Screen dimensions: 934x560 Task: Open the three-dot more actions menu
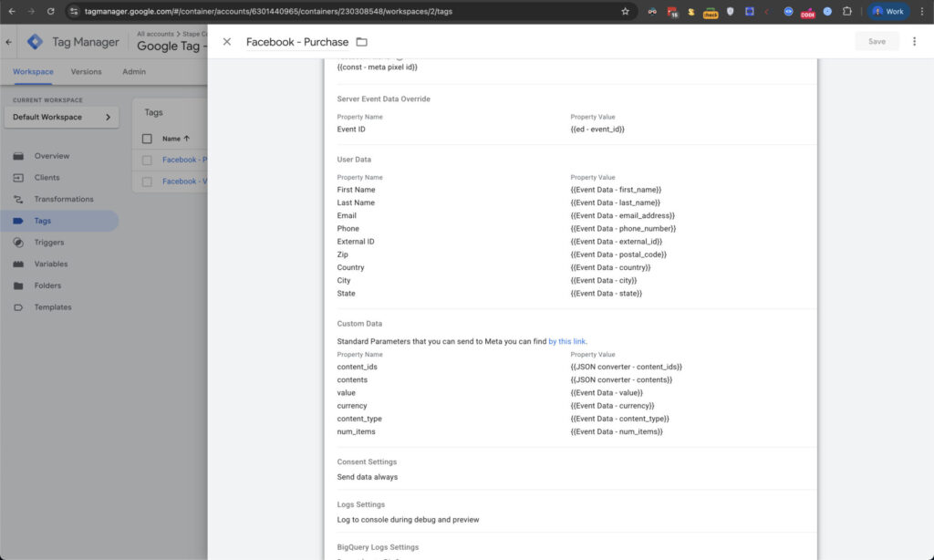point(914,42)
